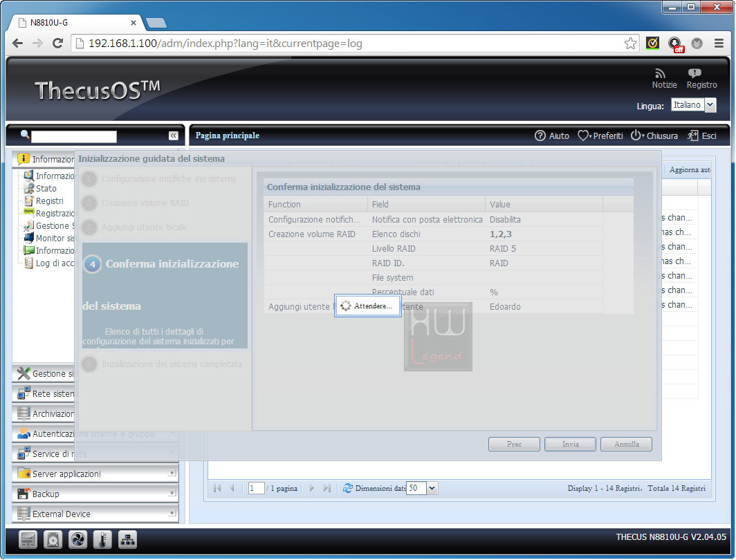Select Registri in the sidebar tree
This screenshot has width=736, height=560.
(x=49, y=200)
